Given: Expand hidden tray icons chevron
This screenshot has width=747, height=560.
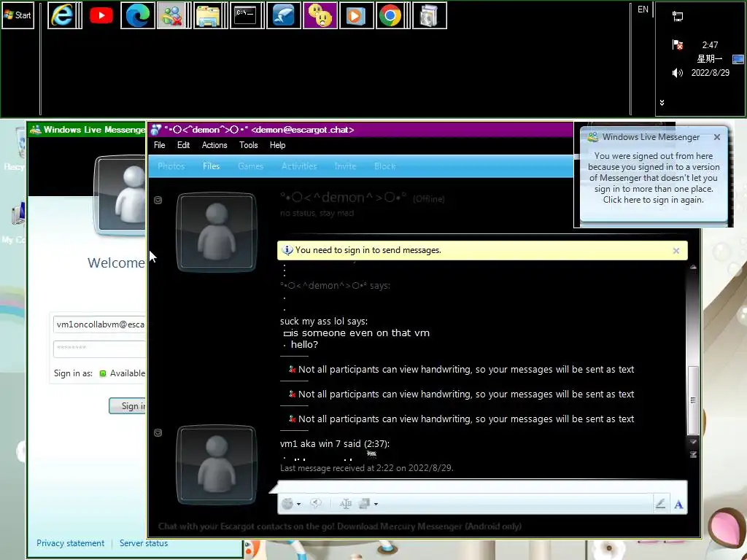Looking at the screenshot, I should [662, 102].
